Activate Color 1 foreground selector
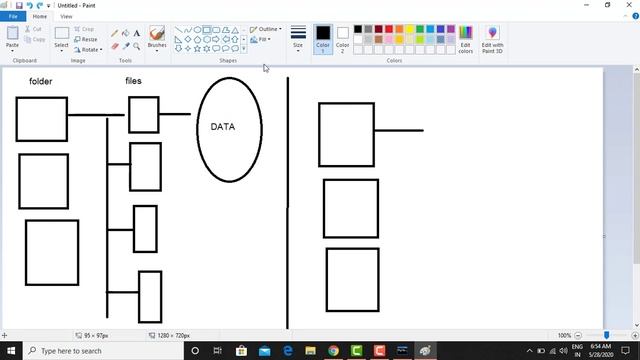640x360 pixels. coord(323,40)
